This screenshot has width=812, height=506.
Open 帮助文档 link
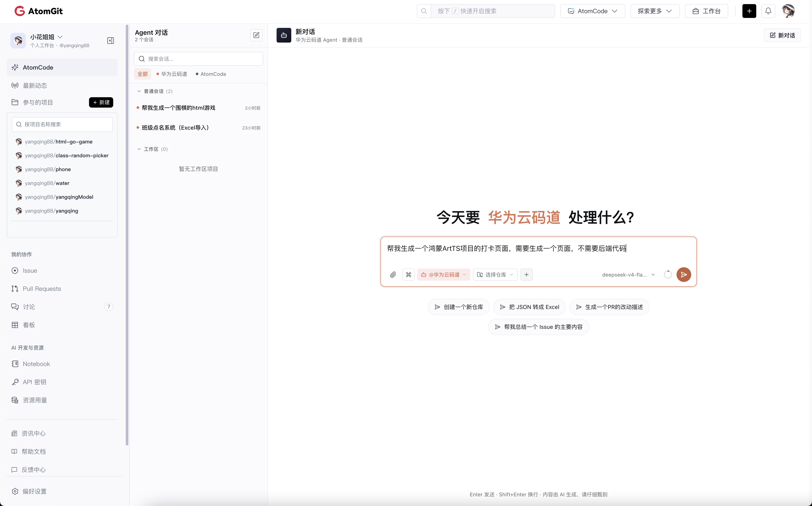tap(29, 452)
